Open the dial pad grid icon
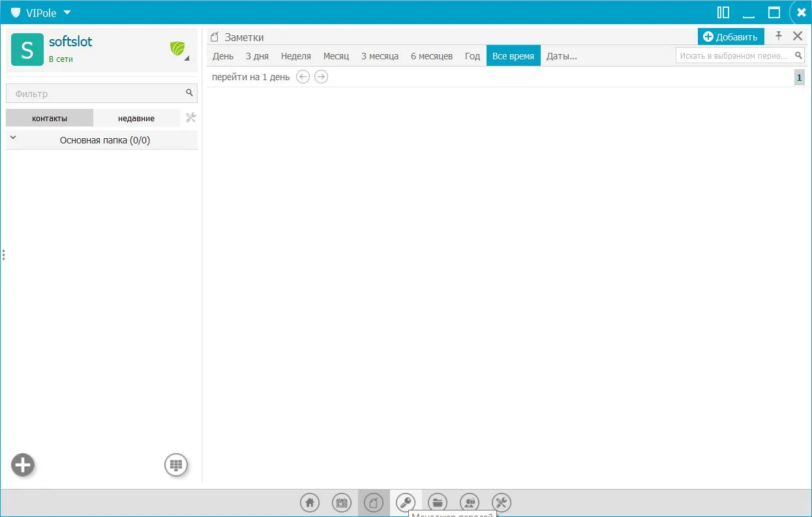This screenshot has width=812, height=517. tap(175, 465)
